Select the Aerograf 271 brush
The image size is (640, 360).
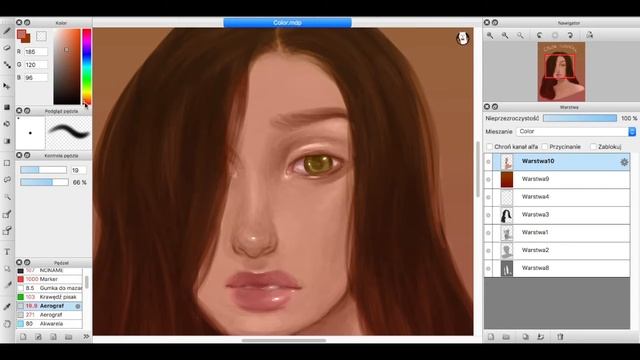click(49, 315)
